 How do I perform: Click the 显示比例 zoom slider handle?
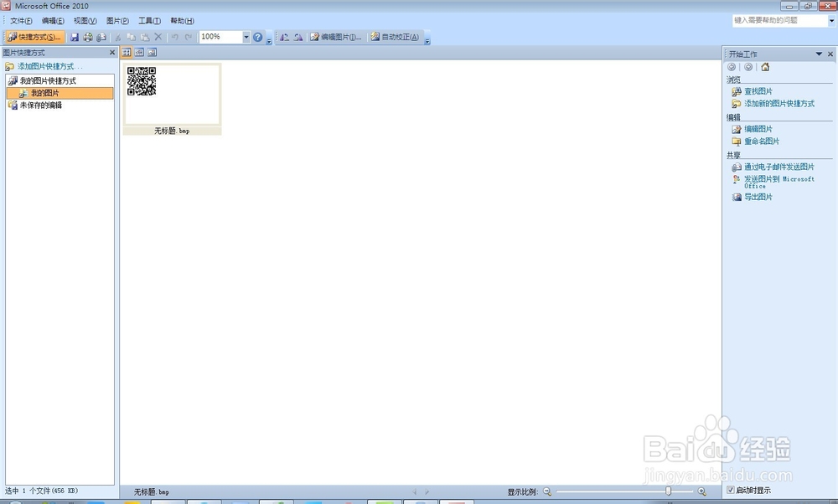pyautogui.click(x=668, y=491)
